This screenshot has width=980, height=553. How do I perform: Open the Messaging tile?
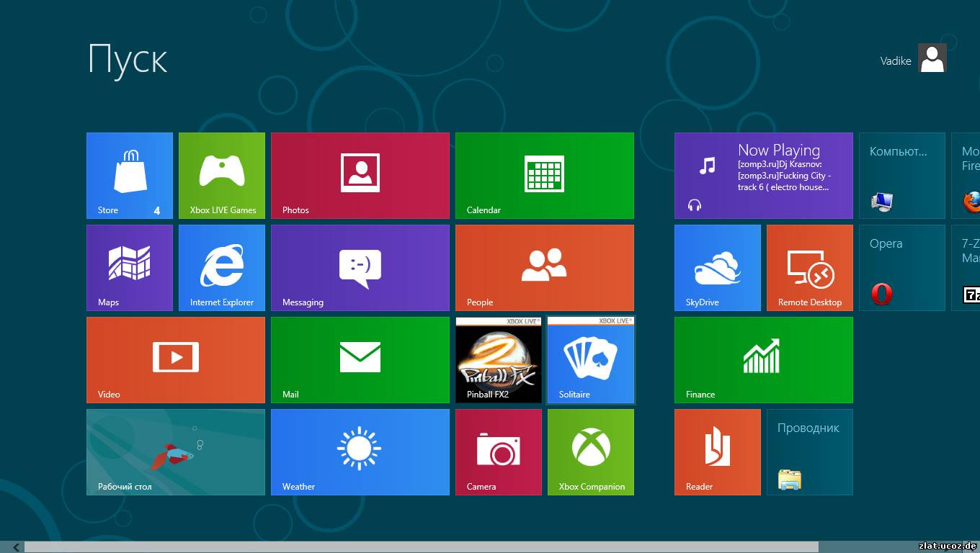(x=360, y=268)
